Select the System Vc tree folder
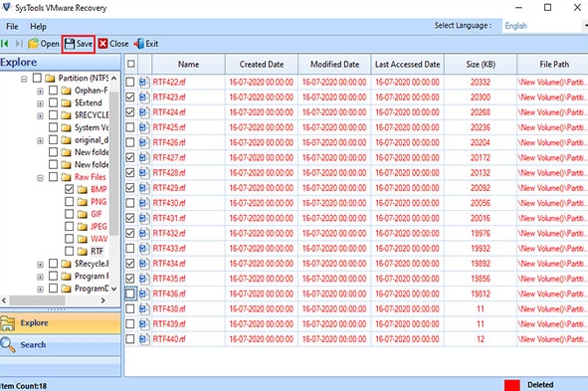The height and width of the screenshot is (391, 588). coord(92,127)
